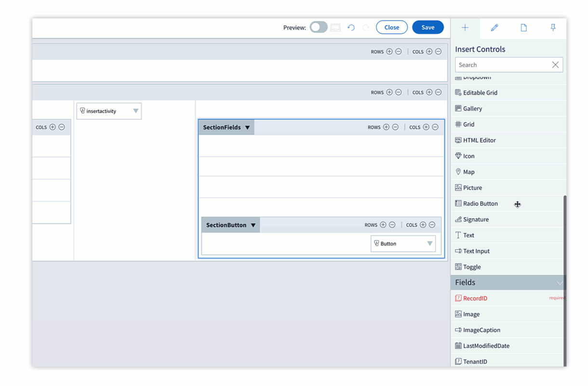Screen dimensions: 588x386
Task: Remove a column in the second section header
Action: tap(438, 92)
